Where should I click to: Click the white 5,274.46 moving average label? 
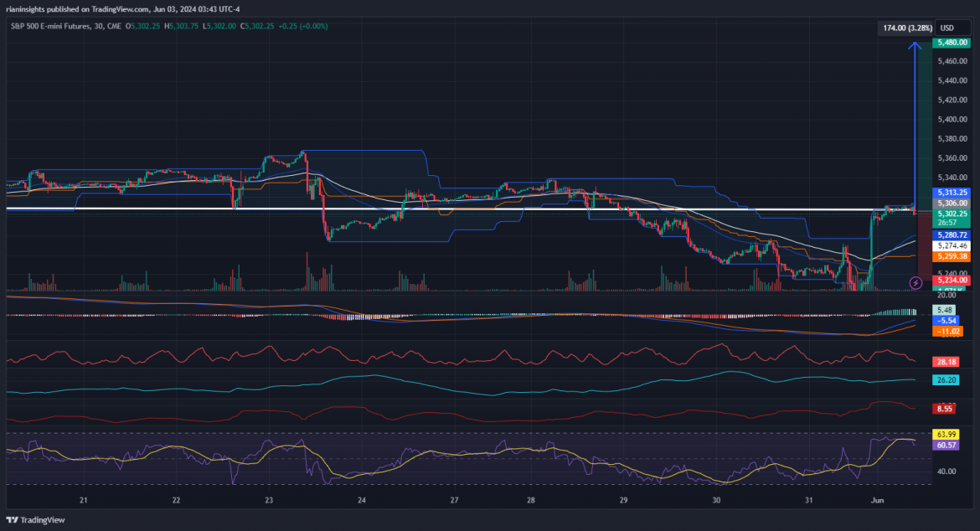pyautogui.click(x=953, y=245)
